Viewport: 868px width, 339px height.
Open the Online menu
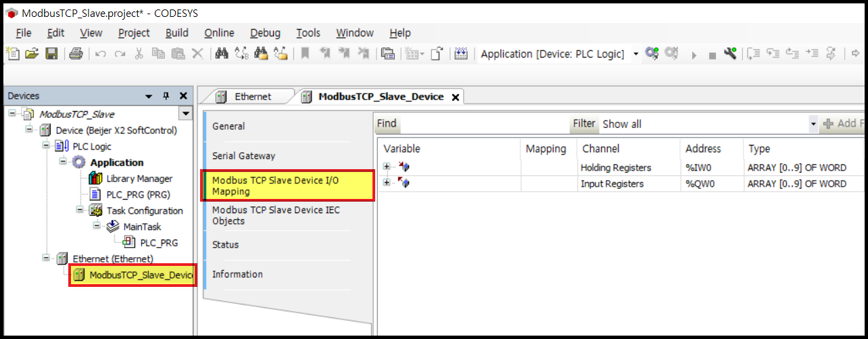click(219, 32)
